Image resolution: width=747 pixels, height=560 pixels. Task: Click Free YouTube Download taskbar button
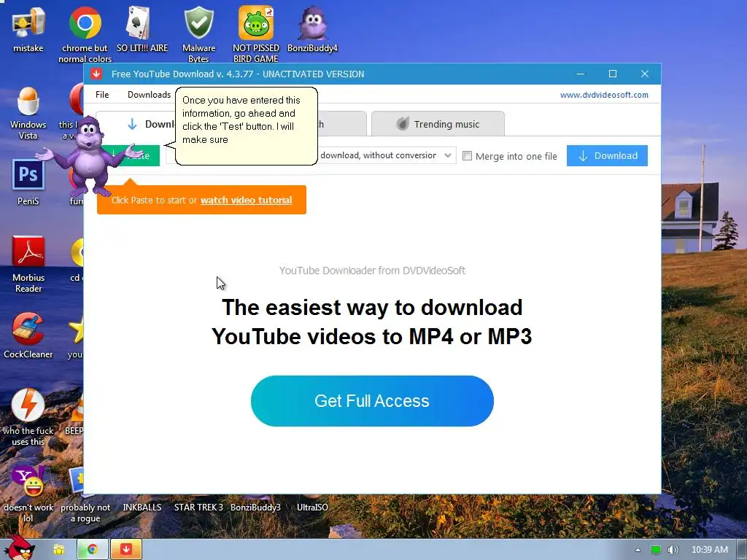point(126,550)
